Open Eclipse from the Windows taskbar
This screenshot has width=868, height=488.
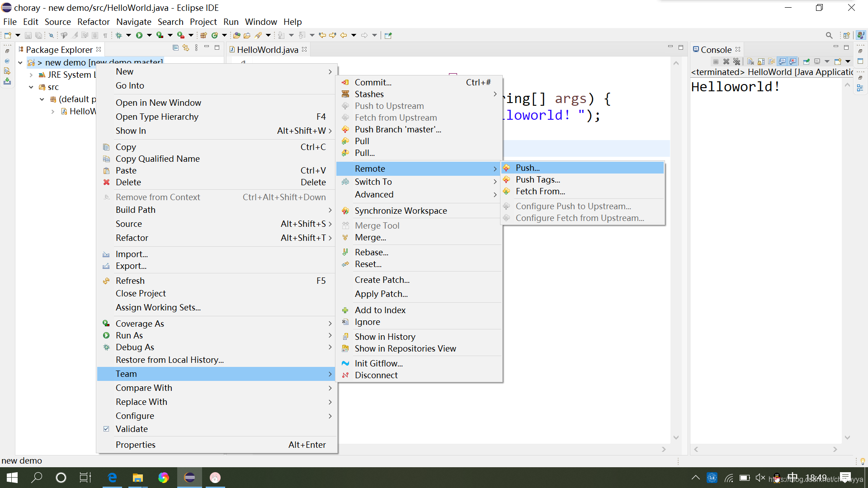click(x=189, y=478)
